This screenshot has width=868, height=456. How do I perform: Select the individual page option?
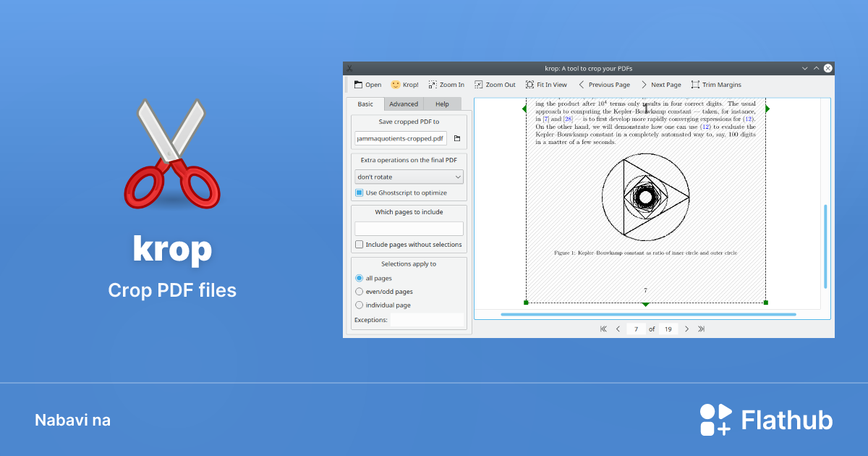359,305
